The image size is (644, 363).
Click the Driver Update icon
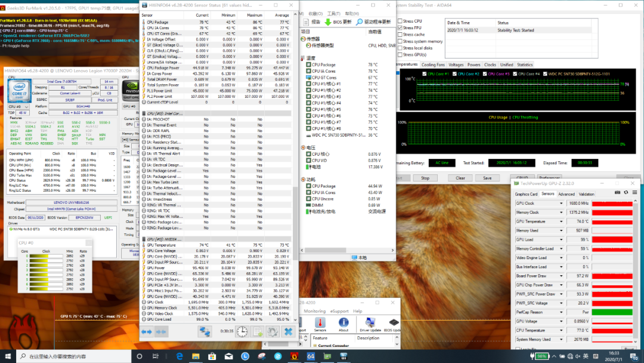(x=369, y=322)
